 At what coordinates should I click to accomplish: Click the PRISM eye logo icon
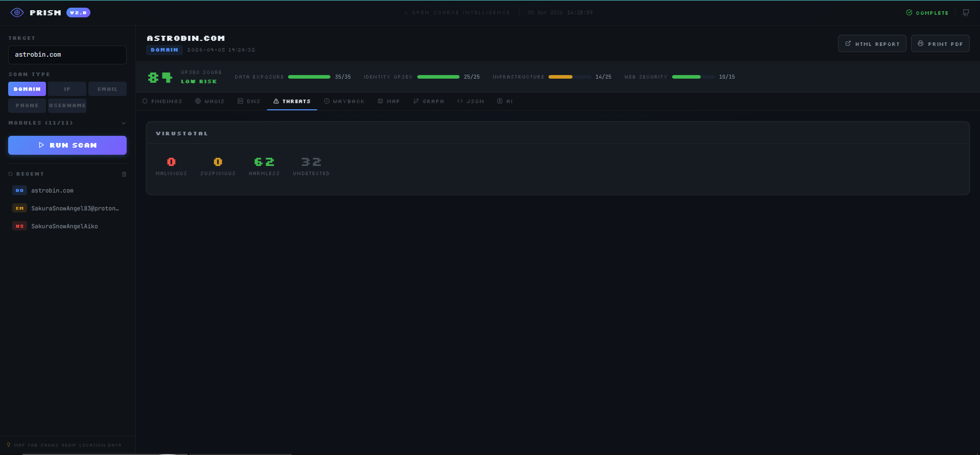tap(17, 12)
